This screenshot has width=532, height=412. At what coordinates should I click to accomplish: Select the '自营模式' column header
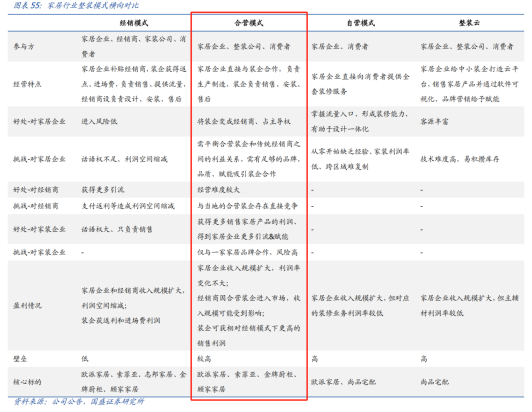(x=361, y=23)
